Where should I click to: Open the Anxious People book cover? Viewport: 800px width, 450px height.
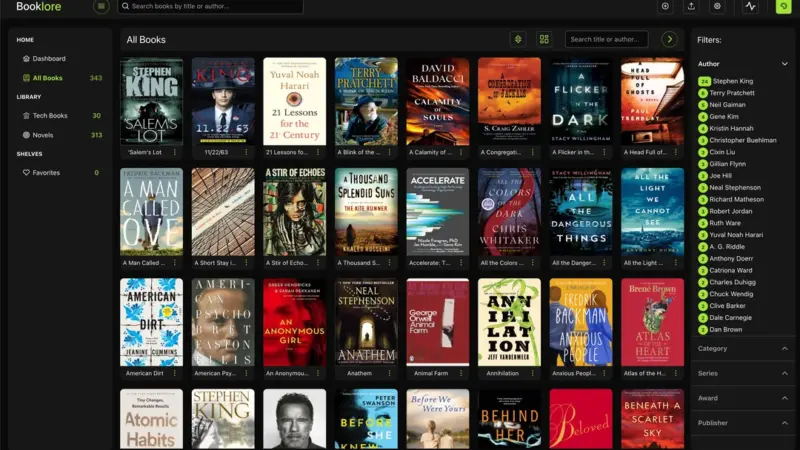(x=581, y=322)
